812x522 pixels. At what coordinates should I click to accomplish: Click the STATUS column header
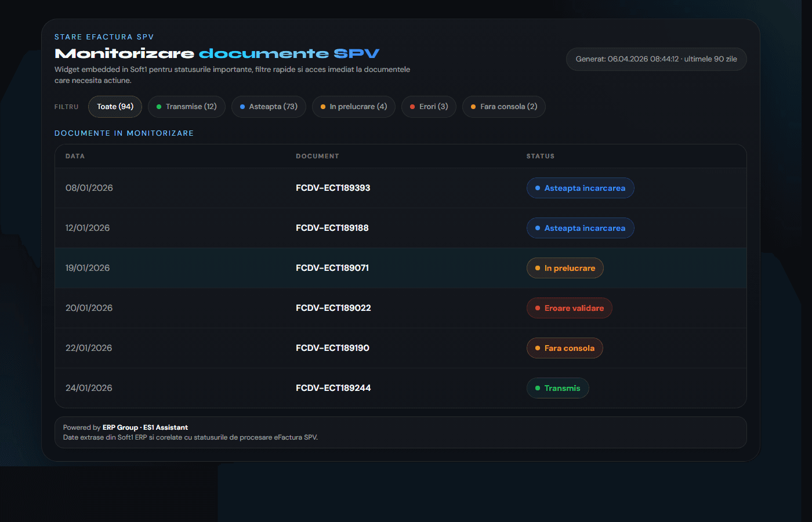[540, 156]
